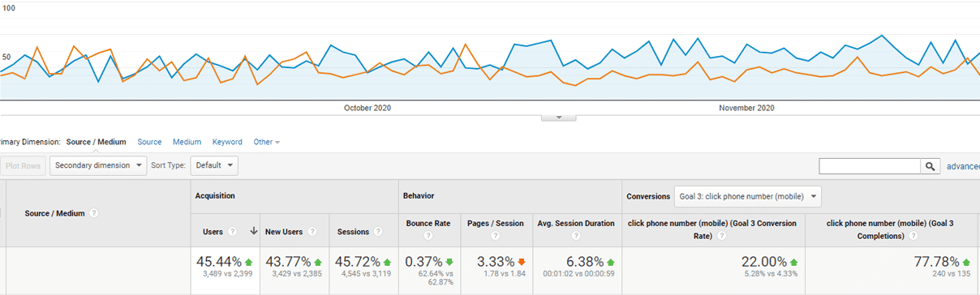Select Source / Medium primary dimension
Screen dimensions: 980x295
pyautogui.click(x=96, y=142)
